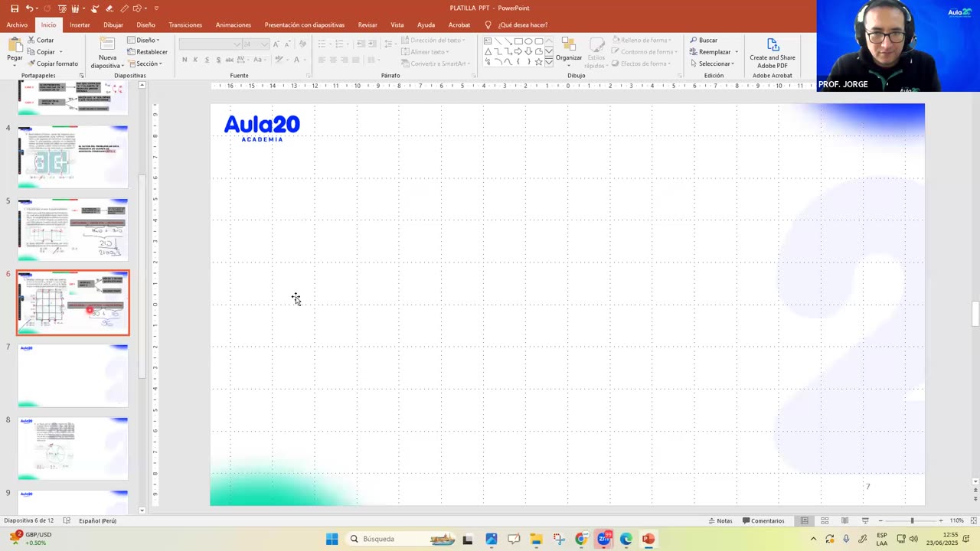
Task: Apply underline formatting (S)
Action: [x=207, y=60]
